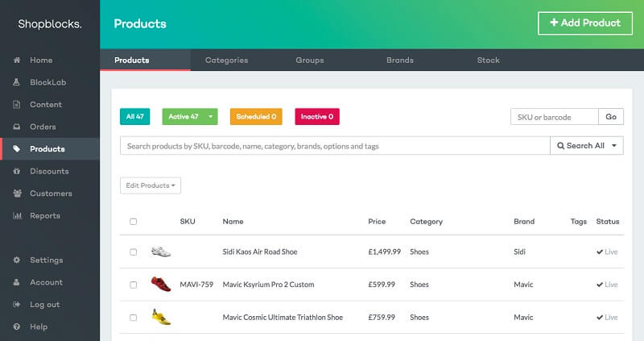
Task: Expand the Active 47 filter dropdown arrow
Action: 211,117
